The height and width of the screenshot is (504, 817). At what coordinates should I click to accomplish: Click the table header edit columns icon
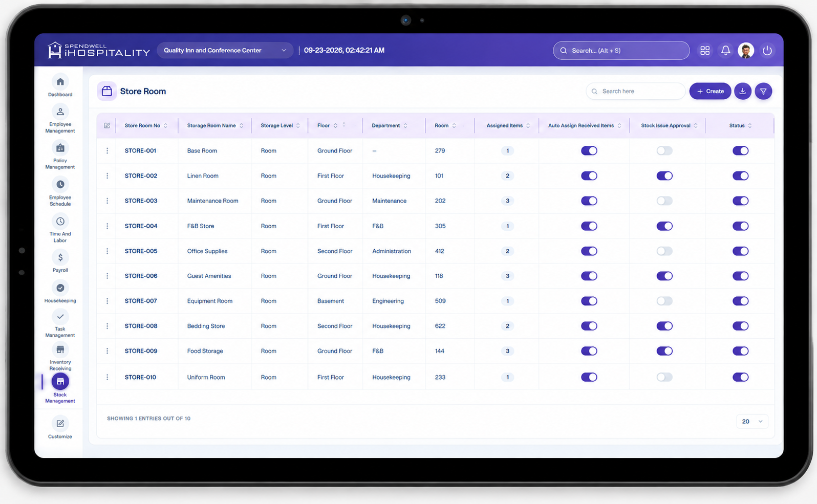107,126
